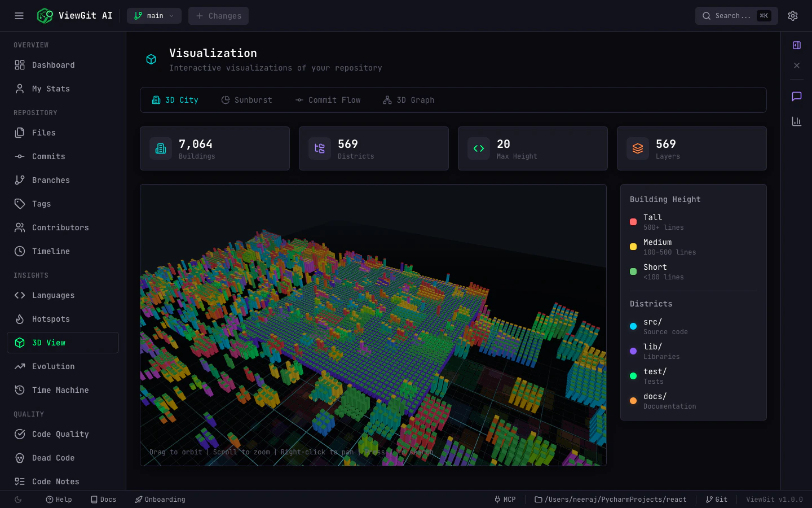
Task: Open the settings gear icon
Action: (x=793, y=16)
